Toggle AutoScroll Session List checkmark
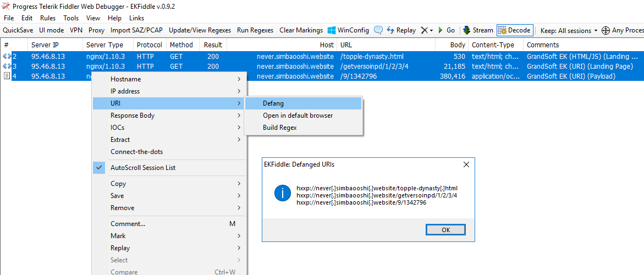Viewport: 644px width, 275px height. (99, 167)
